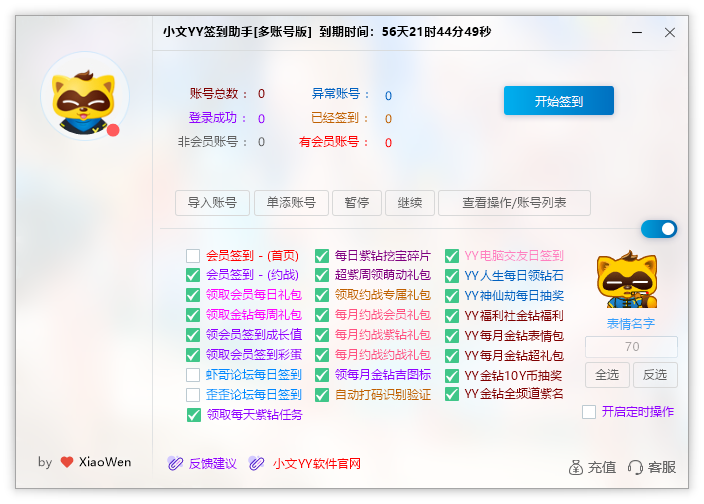Click the 异常账号 label
Viewport: 704px width, 504px height.
(341, 94)
